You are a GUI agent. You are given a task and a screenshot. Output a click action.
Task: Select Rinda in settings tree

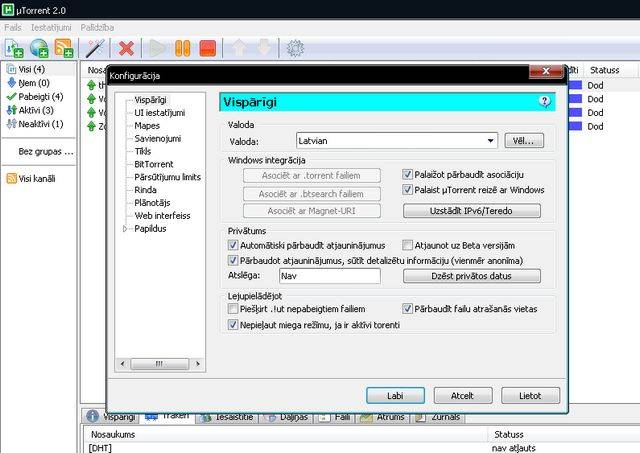click(x=145, y=190)
